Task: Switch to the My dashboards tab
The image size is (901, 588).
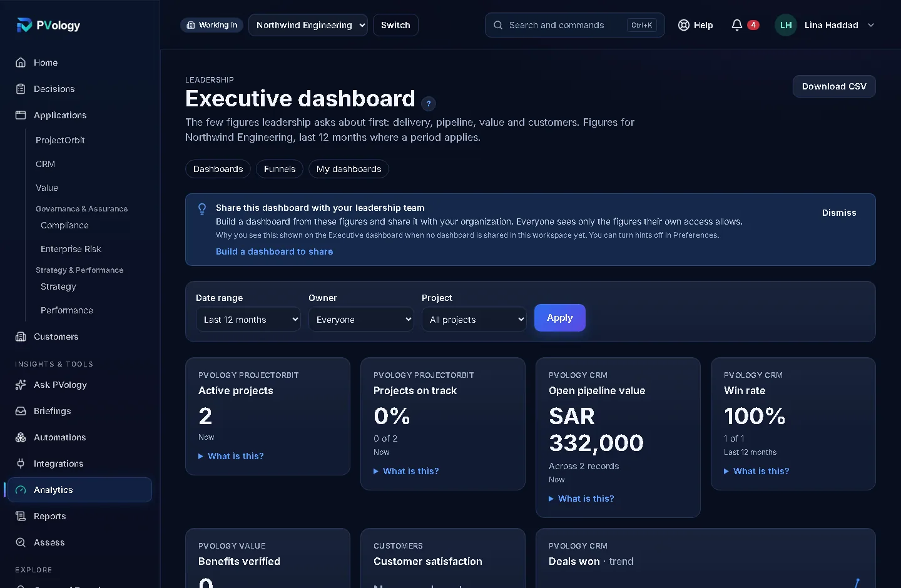Action: (349, 169)
